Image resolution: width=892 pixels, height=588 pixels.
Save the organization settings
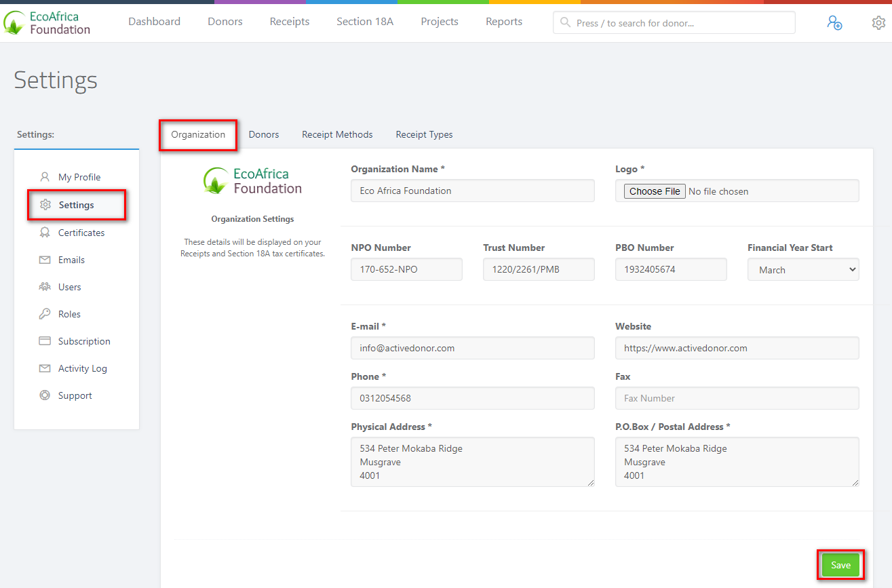pos(840,564)
